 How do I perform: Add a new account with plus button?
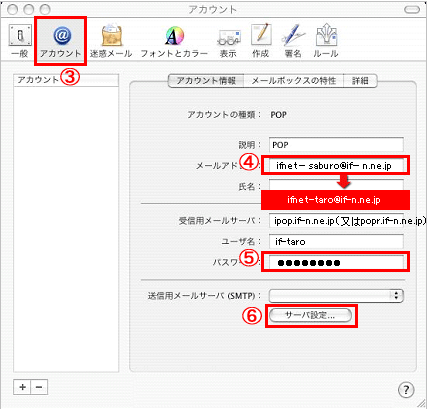point(22,387)
